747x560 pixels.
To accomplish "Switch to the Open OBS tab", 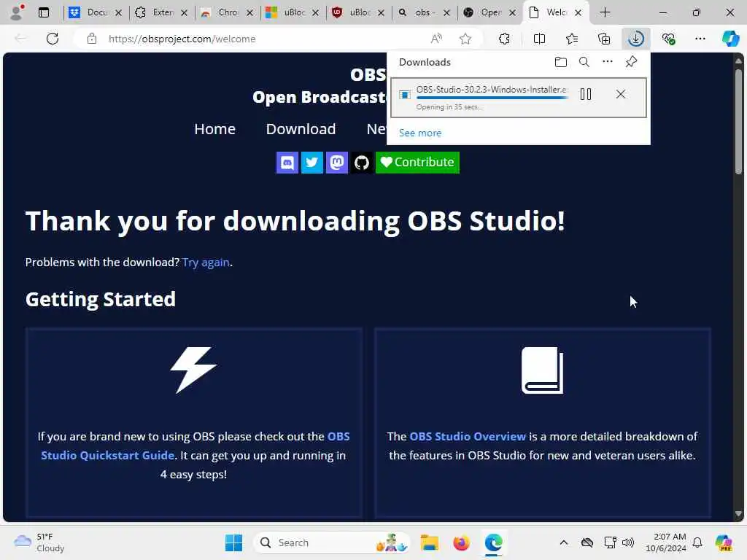I will pyautogui.click(x=489, y=12).
